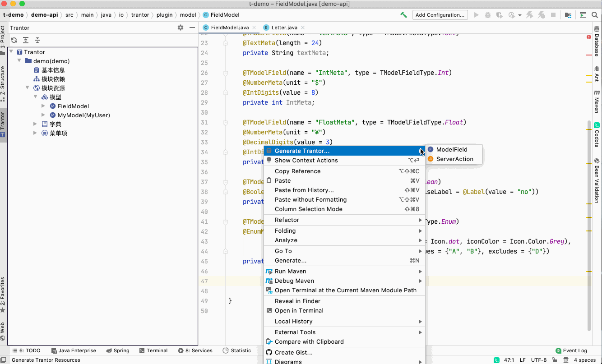
Task: Click the 47:1 line-column indicator
Action: (509, 360)
